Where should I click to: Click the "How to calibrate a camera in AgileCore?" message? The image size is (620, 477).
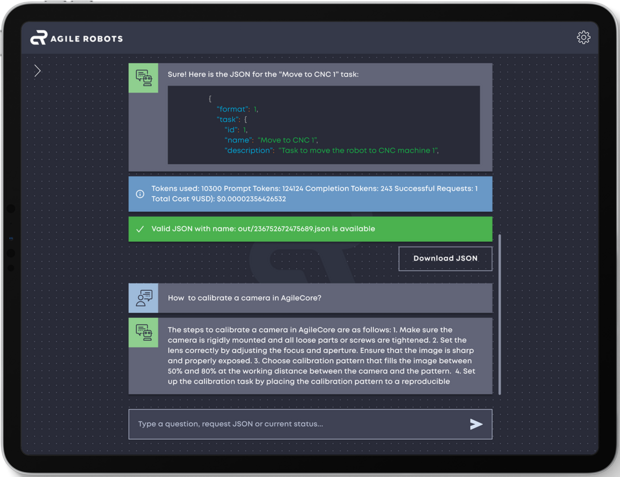pyautogui.click(x=244, y=298)
